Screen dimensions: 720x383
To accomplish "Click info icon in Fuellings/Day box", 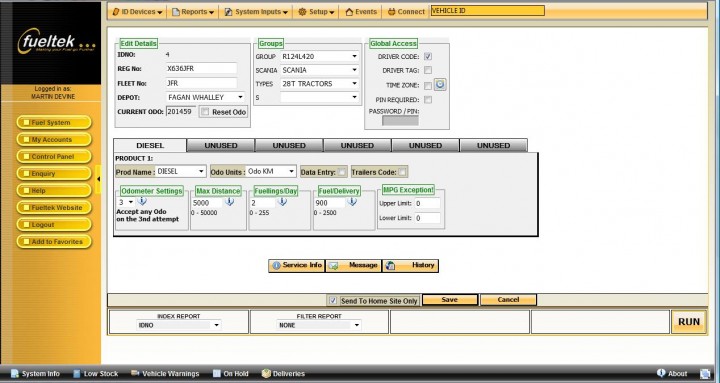I will (x=282, y=202).
